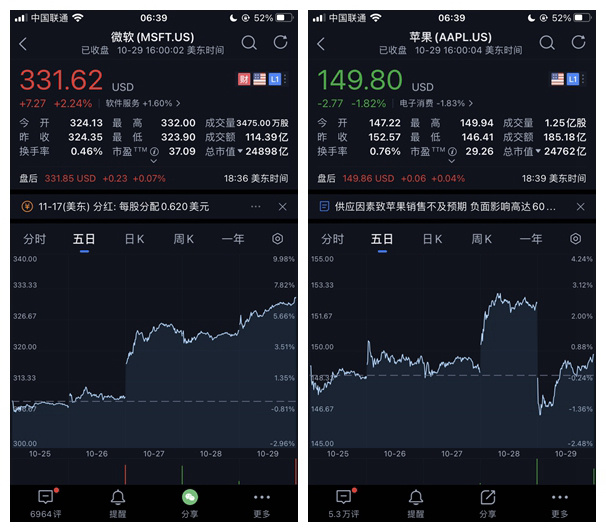Expand the 总市值 dropdown for Apple
Screen dimensions: 606x532
pos(540,152)
